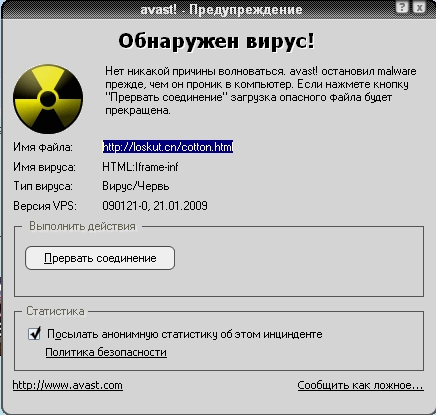Image resolution: width=436 pixels, height=415 pixels.
Task: Click the 'Выполнить действия' group label
Action: 83,226
